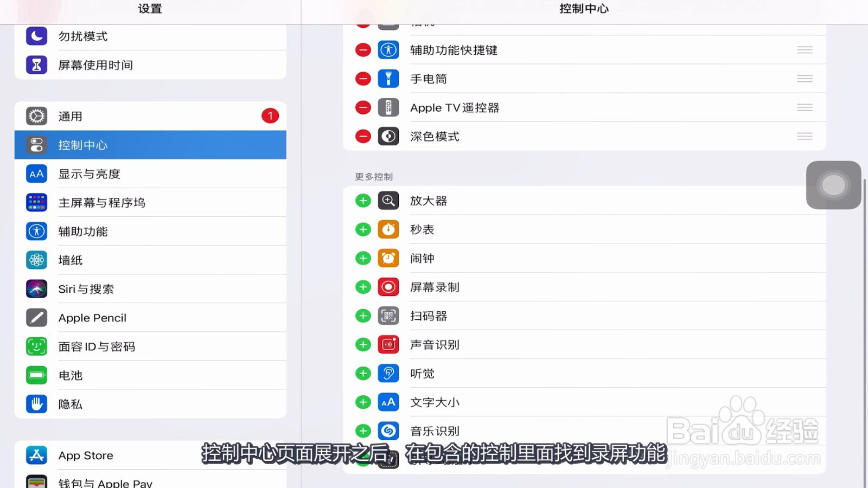Grab reorder handle for Dark Mode row
This screenshot has width=868, height=488.
pos(805,136)
